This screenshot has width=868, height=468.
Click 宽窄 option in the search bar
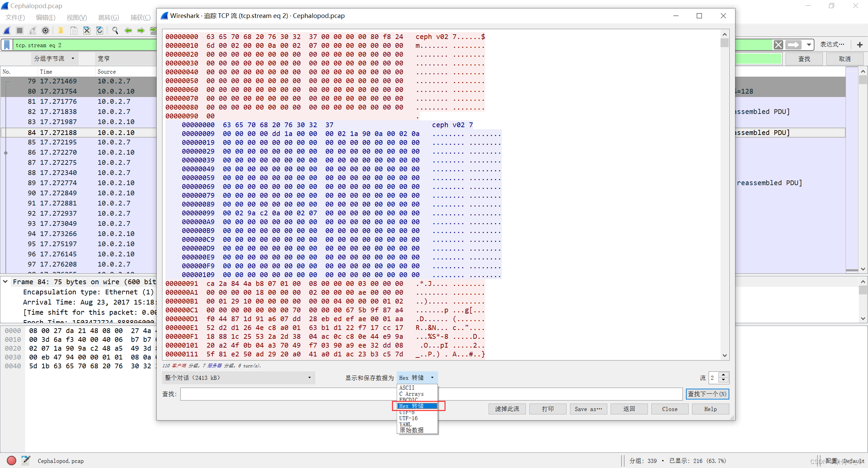[x=104, y=59]
